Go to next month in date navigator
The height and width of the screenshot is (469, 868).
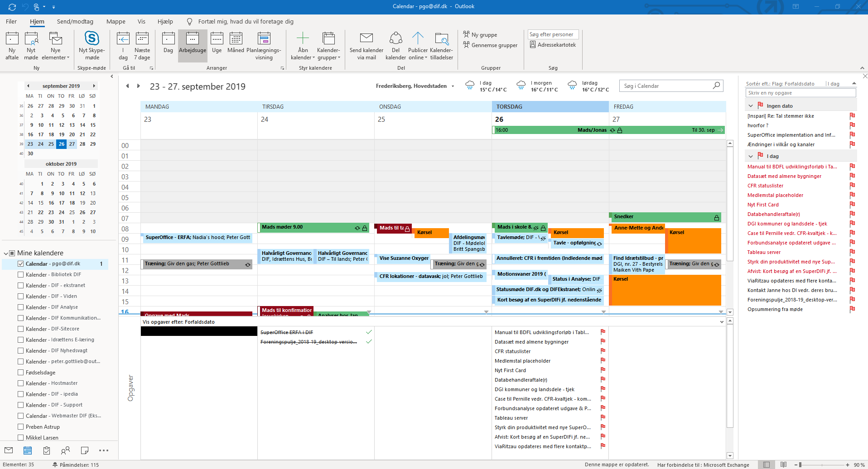tap(94, 86)
